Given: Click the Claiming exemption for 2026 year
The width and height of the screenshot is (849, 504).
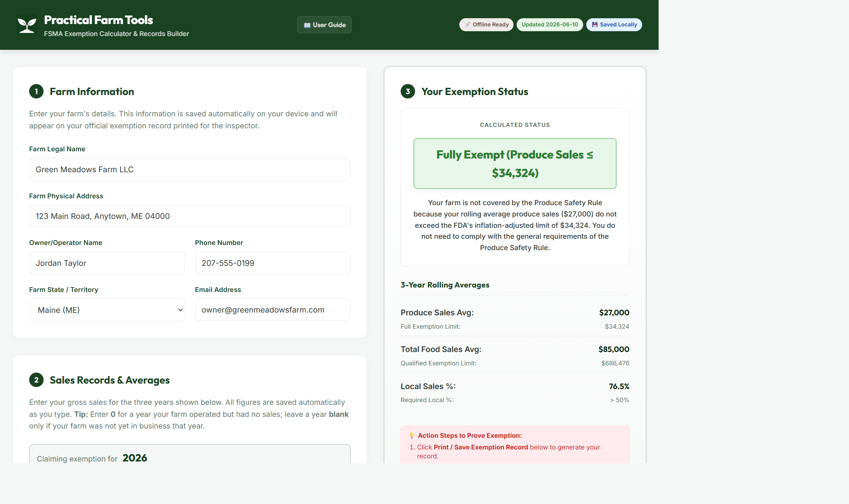Looking at the screenshot, I should [x=135, y=458].
